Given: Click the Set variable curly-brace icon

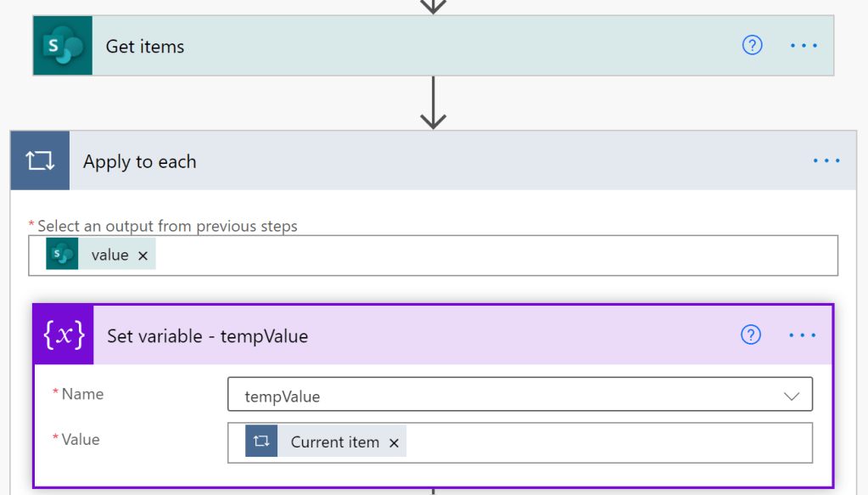Looking at the screenshot, I should (x=64, y=335).
